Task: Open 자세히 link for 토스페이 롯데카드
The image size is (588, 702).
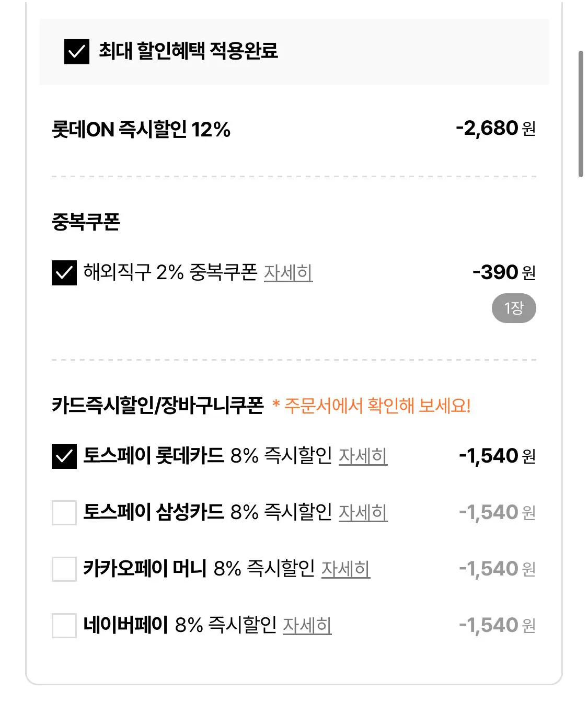Action: (363, 456)
